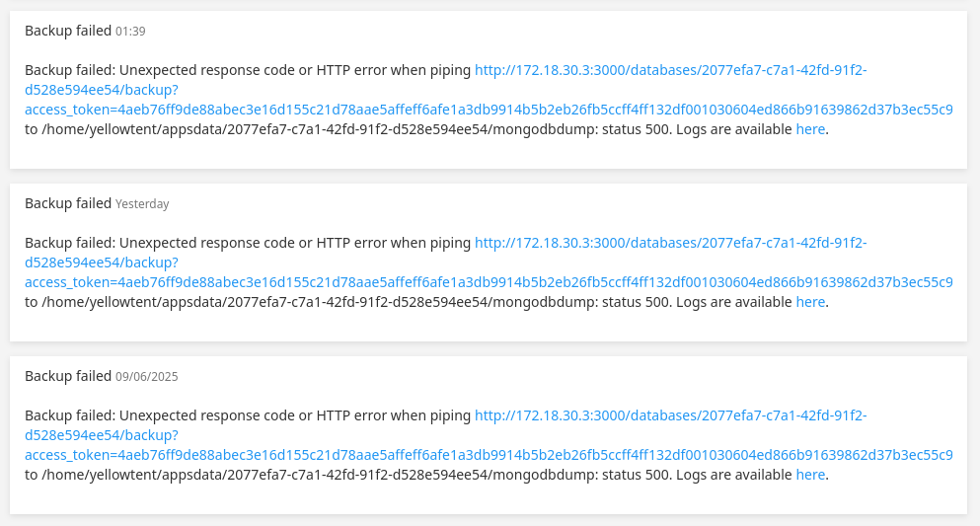Click 'Unexpected response code' text in Yesterday's notification
Image resolution: width=980 pixels, height=526 pixels.
pos(207,243)
